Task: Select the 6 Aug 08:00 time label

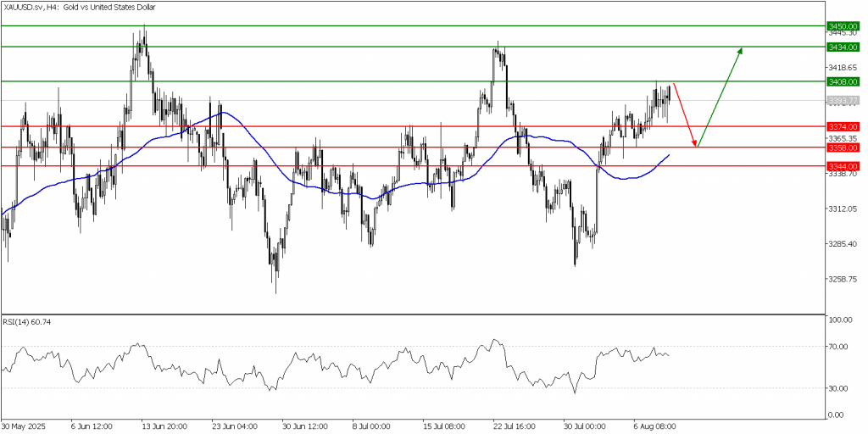Action: click(655, 426)
